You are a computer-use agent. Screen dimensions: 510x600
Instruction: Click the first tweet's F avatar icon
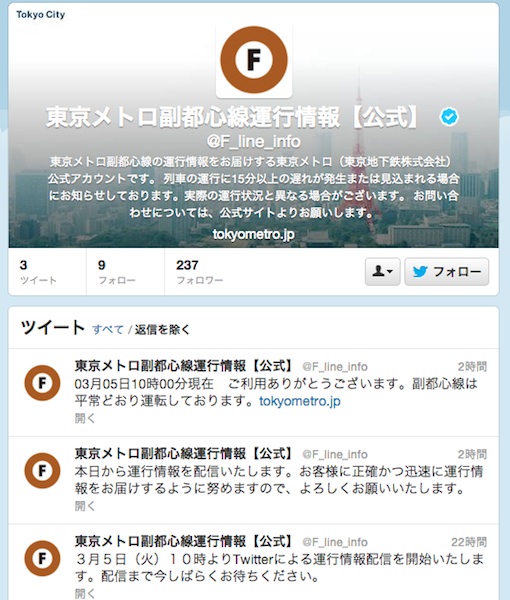tap(42, 383)
